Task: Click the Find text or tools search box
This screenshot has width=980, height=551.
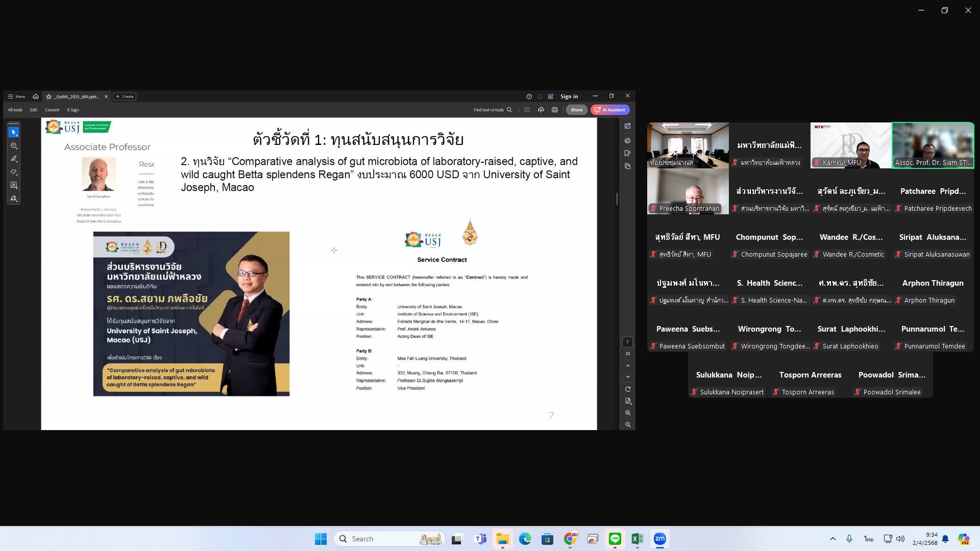Action: 493,110
